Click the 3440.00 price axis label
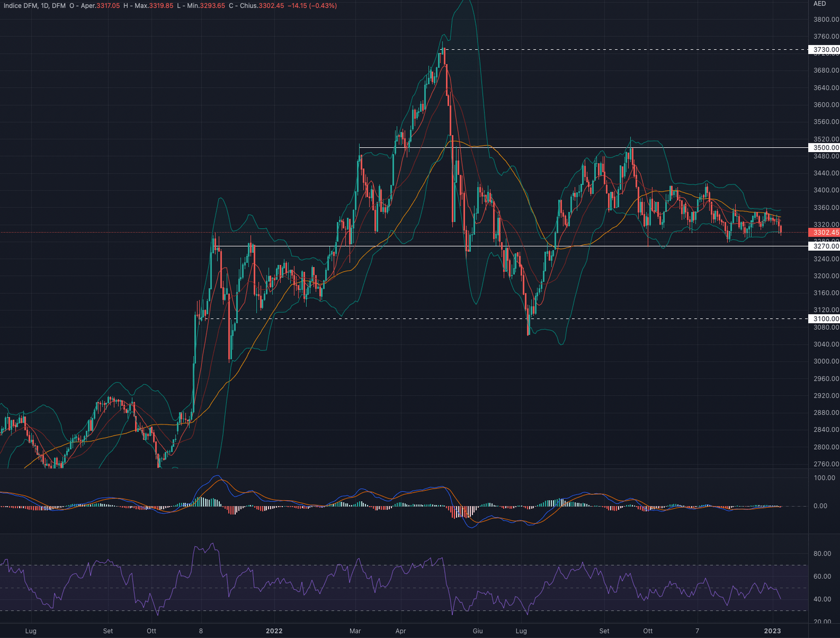Image resolution: width=840 pixels, height=638 pixels. (x=826, y=173)
